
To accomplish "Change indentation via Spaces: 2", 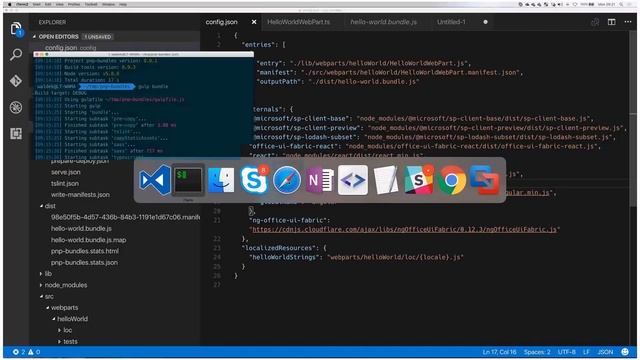I will click(537, 352).
